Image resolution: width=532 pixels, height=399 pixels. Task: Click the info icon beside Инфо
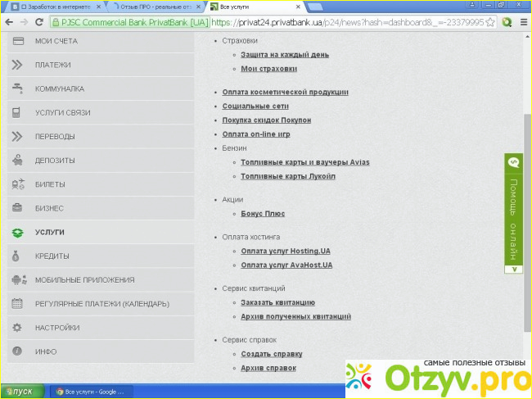coord(17,351)
